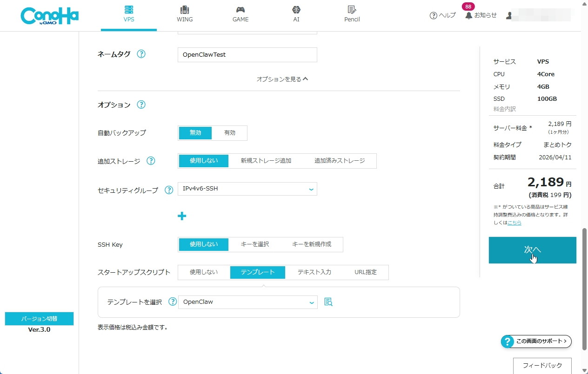
Task: Click the OpenClawTest name tag field
Action: click(247, 54)
